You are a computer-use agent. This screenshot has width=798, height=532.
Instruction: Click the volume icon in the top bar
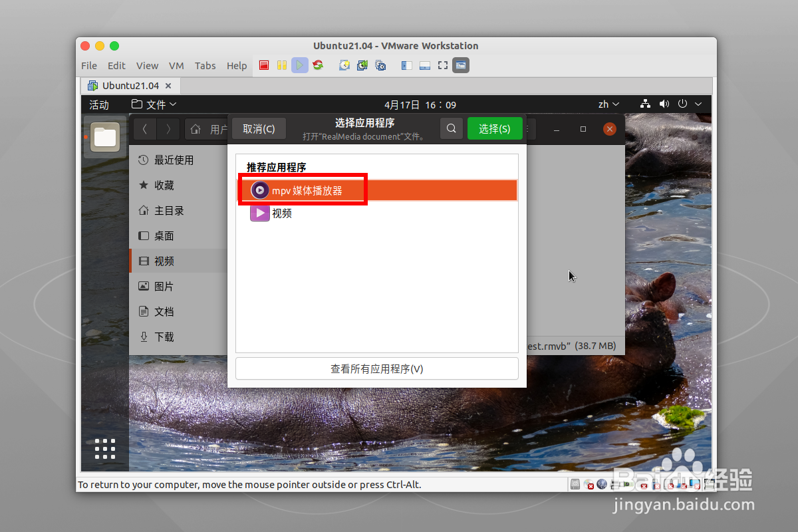pyautogui.click(x=664, y=104)
